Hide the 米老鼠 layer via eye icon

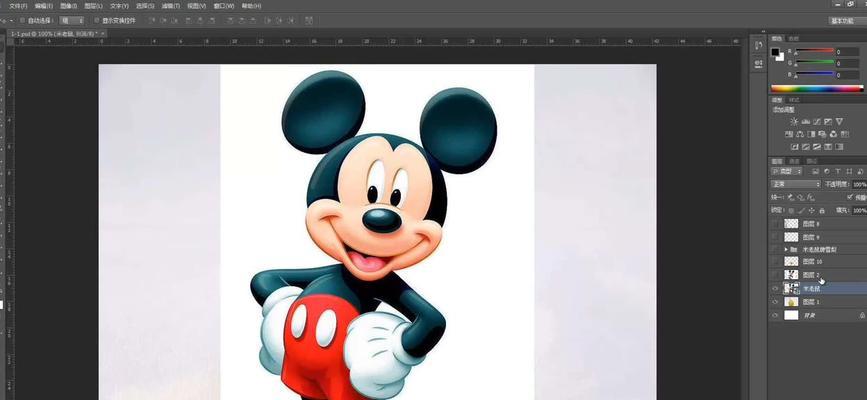775,288
